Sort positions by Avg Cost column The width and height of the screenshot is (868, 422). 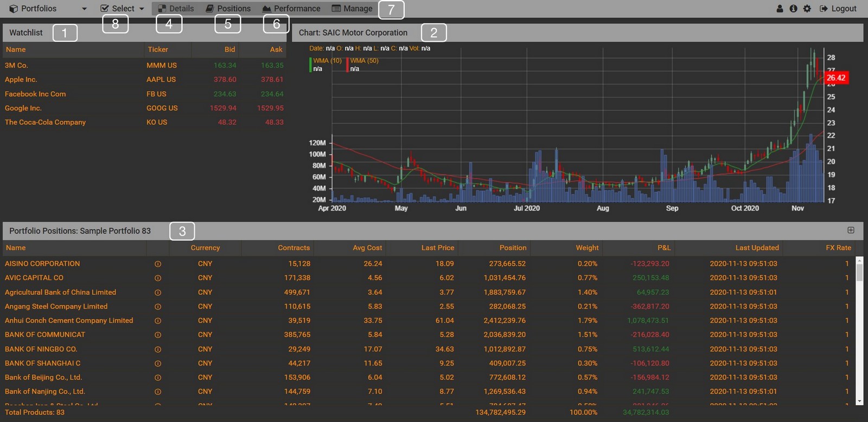[367, 248]
